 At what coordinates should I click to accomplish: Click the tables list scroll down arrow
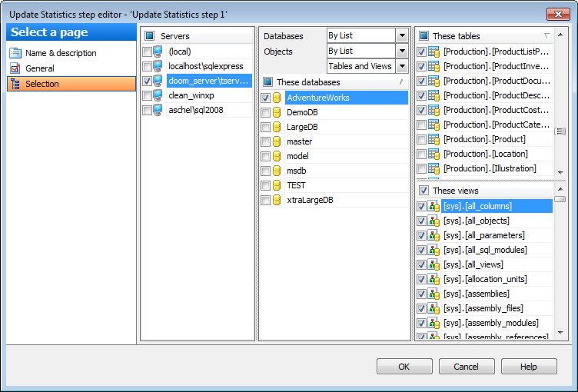(560, 172)
